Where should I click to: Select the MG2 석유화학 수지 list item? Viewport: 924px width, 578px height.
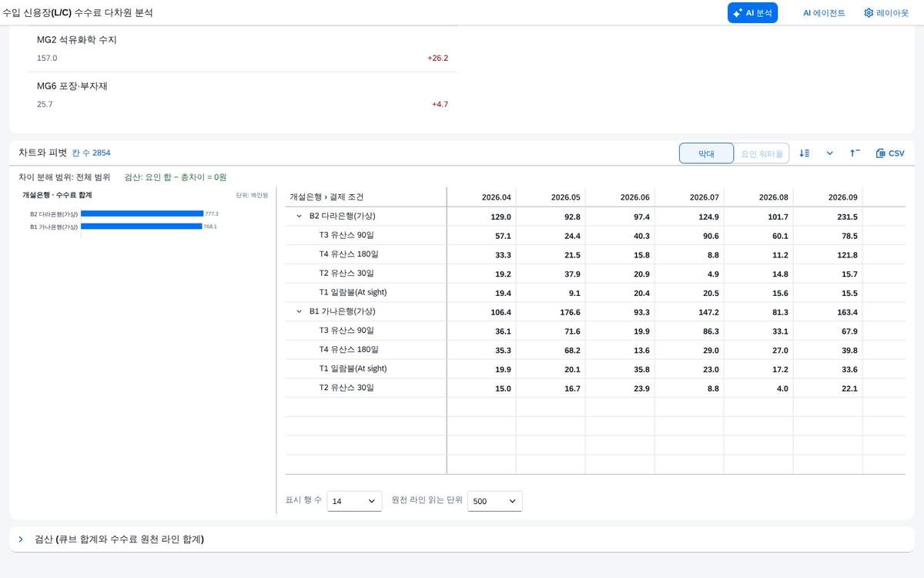point(243,49)
